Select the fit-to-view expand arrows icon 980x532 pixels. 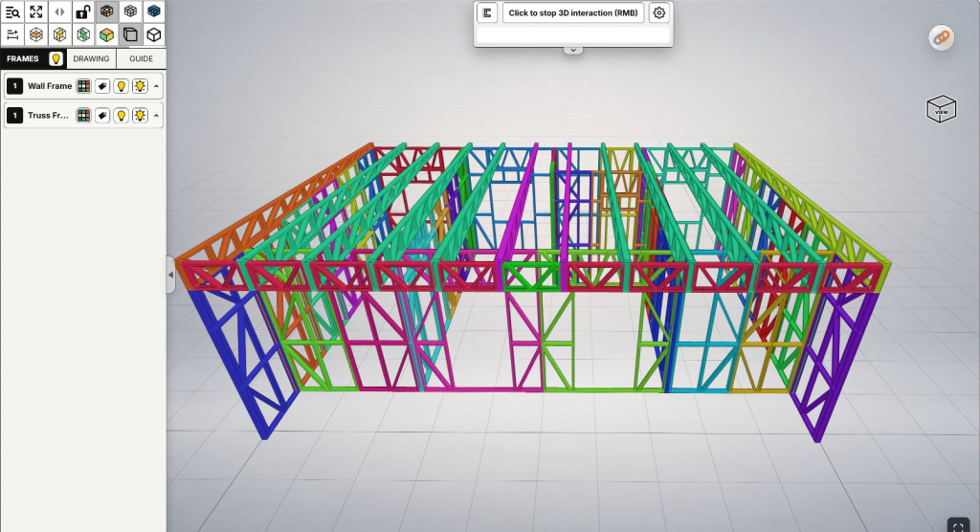36,11
